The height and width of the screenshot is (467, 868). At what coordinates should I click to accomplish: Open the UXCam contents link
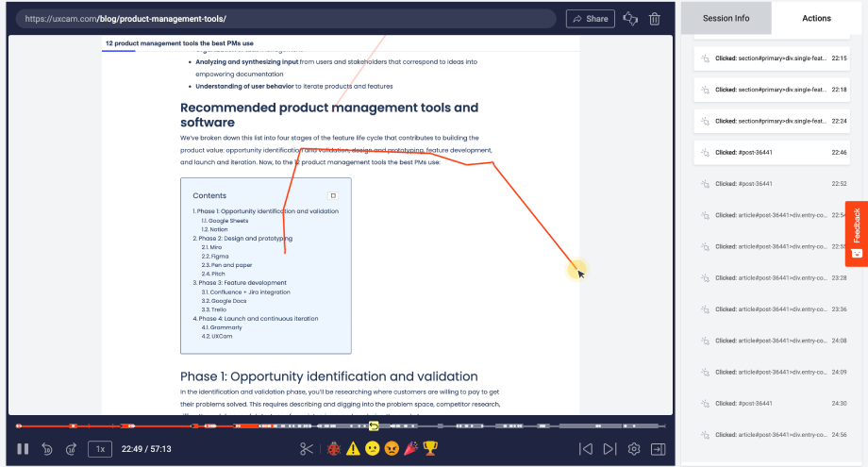click(x=217, y=337)
